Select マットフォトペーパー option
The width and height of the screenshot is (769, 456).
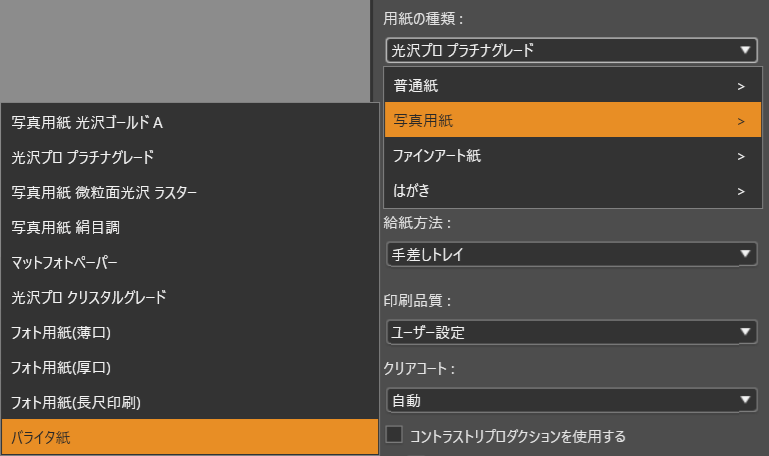click(190, 262)
